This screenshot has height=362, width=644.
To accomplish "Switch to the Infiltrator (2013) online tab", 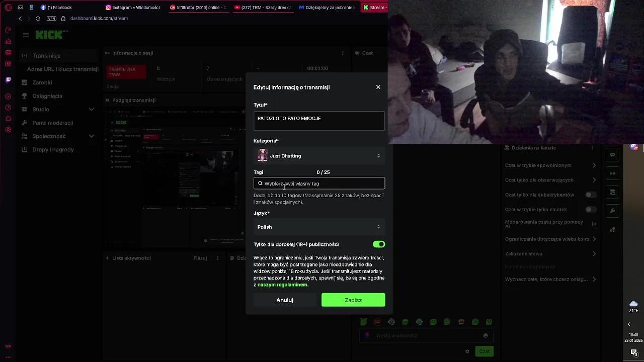I will [198, 8].
